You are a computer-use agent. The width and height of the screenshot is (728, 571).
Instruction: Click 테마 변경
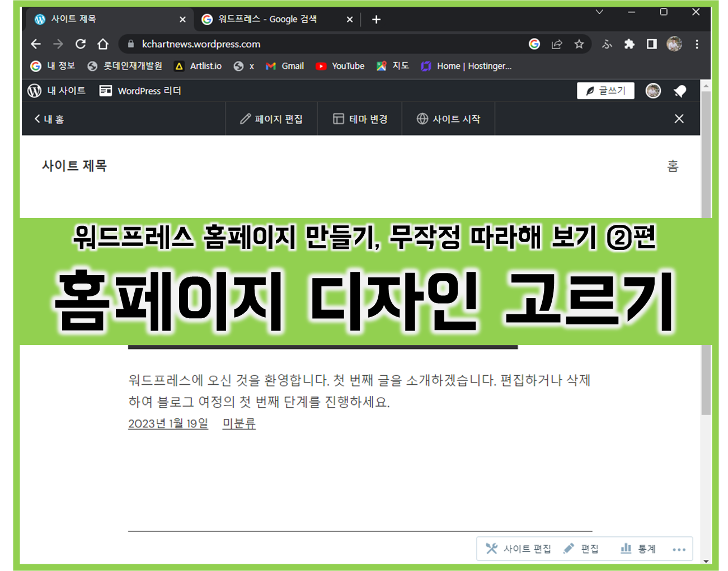coord(360,119)
